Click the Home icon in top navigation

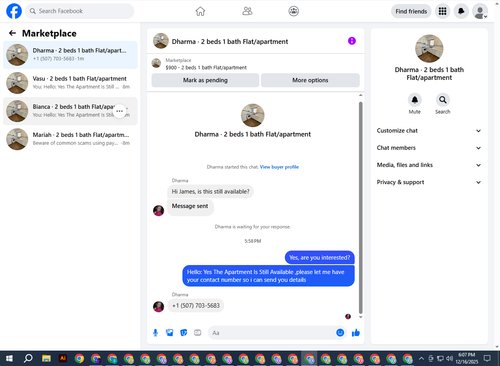200,11
